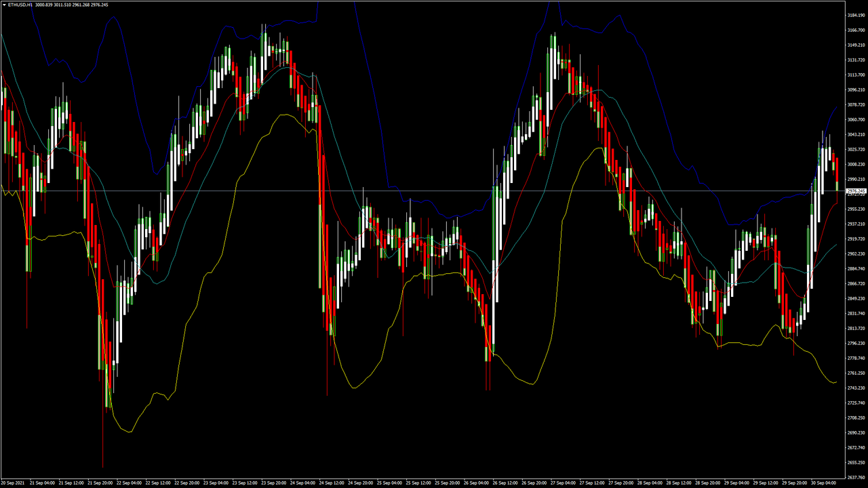This screenshot has height=488, width=868.
Task: Select the 3043.210 level on price axis
Action: pos(856,134)
